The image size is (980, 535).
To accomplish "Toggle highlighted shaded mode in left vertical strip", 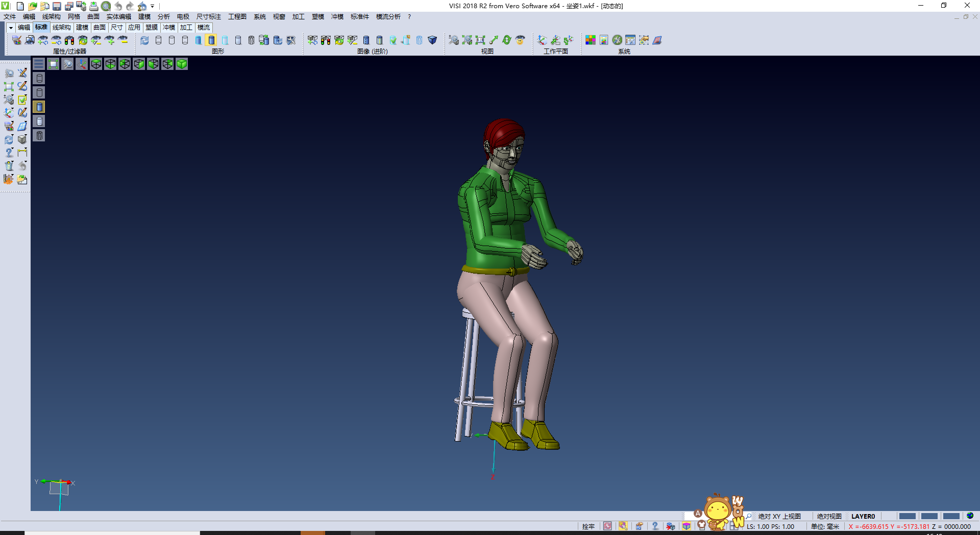I will [39, 107].
